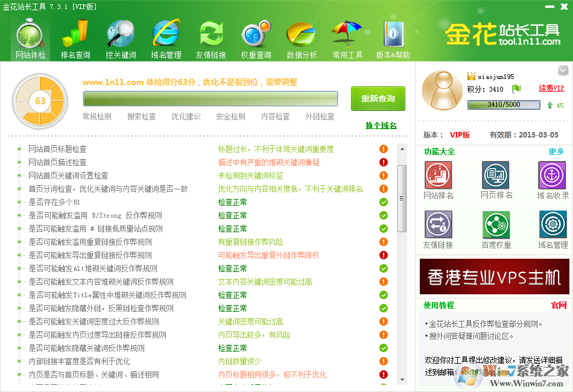Screen dimensions: 573x392
Task: Open the 香港专业VPS主机 banner
Action: pos(494,277)
